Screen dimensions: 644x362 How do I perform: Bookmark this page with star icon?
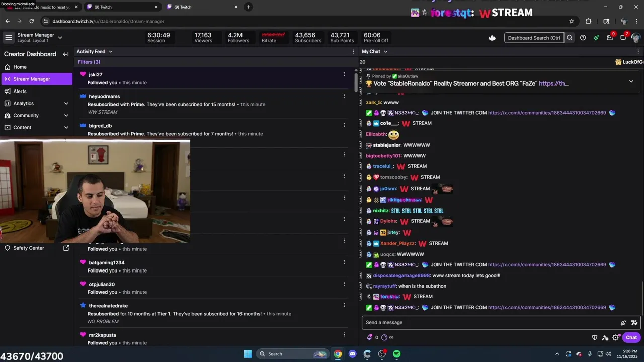click(x=572, y=21)
